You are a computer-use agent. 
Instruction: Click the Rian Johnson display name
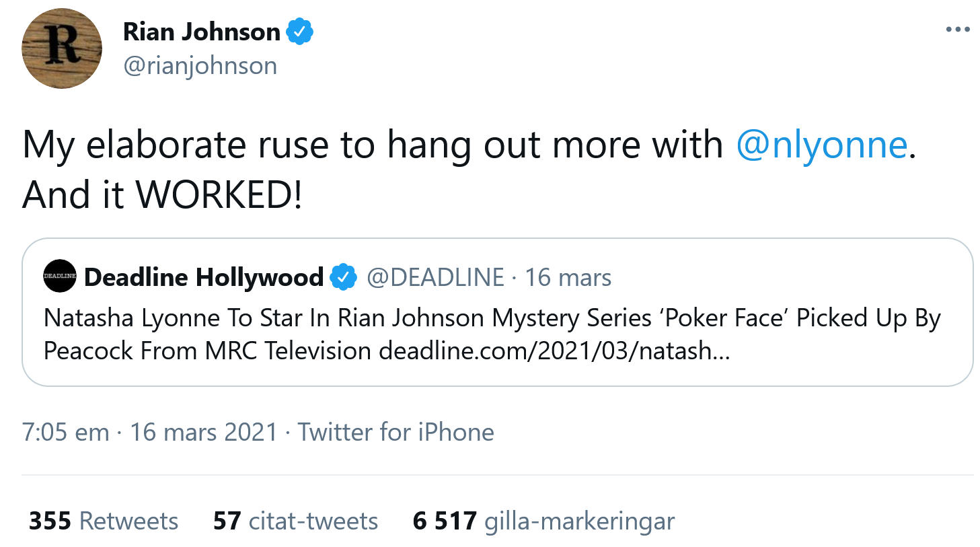200,30
